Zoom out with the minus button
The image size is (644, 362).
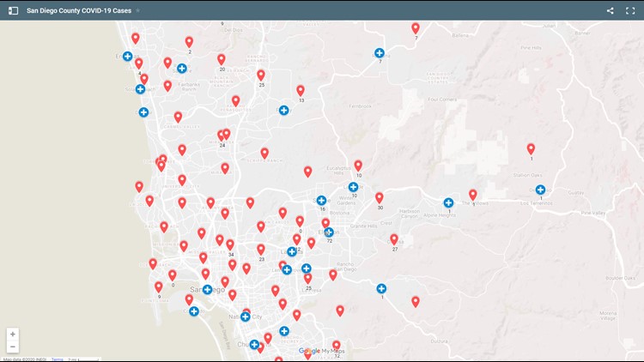click(13, 347)
